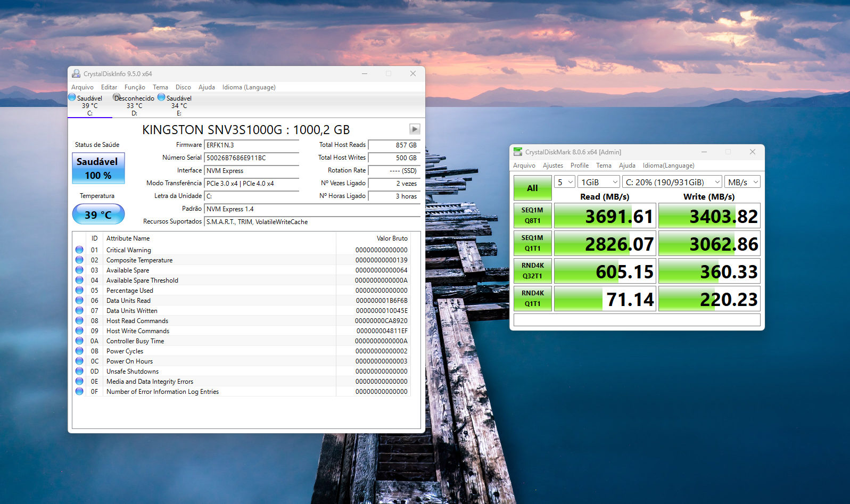
Task: Run RND4K Q32T1 test
Action: (x=532, y=271)
